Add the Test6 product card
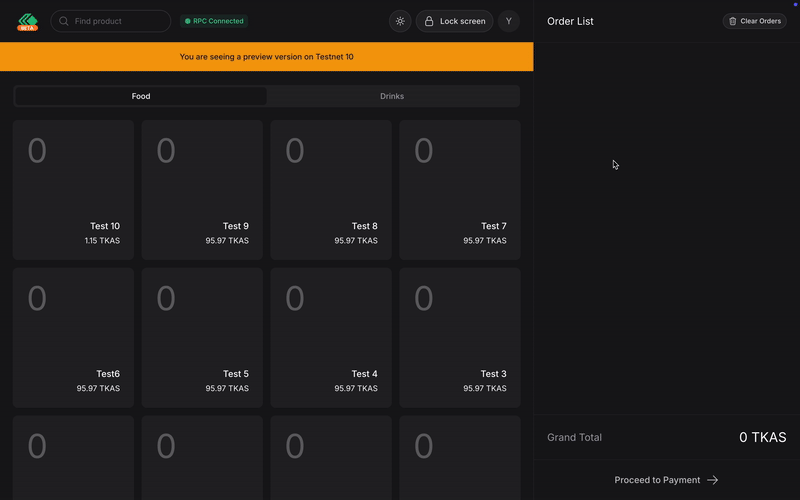Viewport: 800px width, 500px height. click(73, 338)
